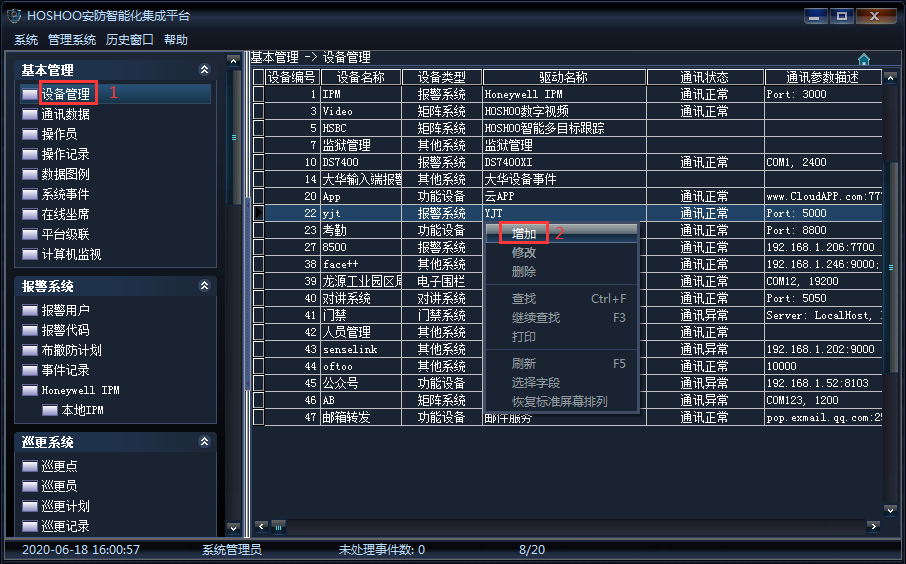The height and width of the screenshot is (564, 906).
Task: Click the icon beside 计算机监视
Action: 29,254
